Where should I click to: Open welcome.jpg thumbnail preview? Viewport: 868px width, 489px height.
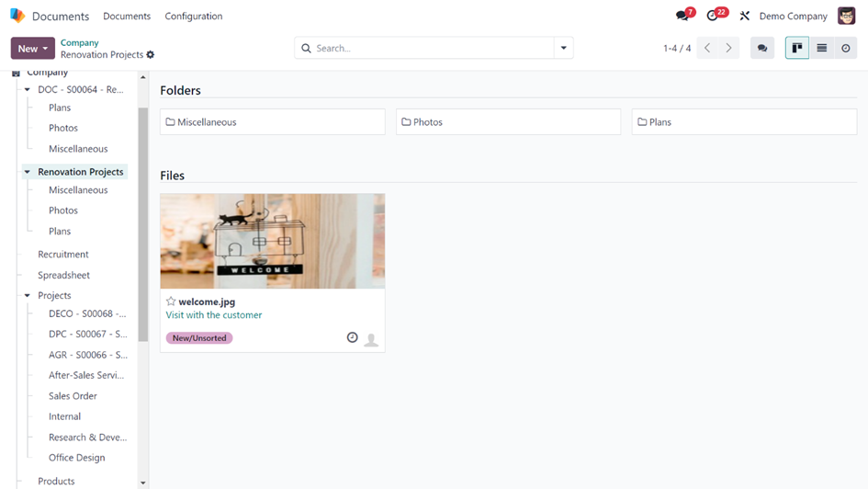click(273, 241)
